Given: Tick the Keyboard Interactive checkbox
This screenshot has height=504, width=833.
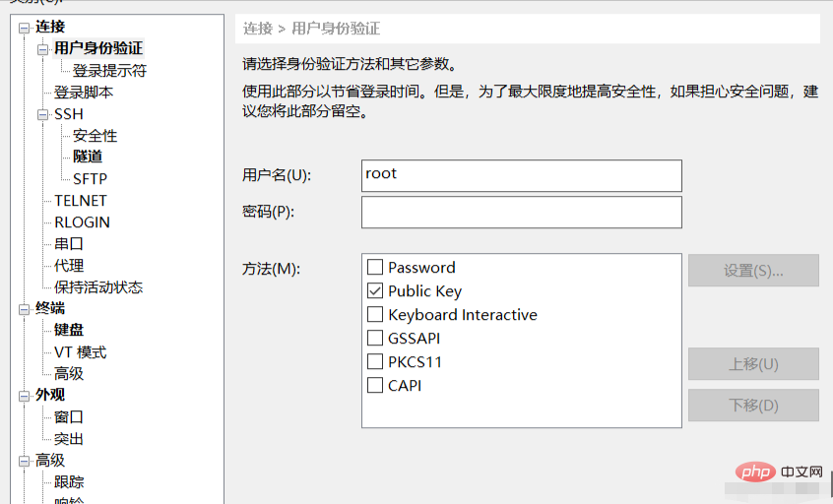Looking at the screenshot, I should click(x=375, y=314).
